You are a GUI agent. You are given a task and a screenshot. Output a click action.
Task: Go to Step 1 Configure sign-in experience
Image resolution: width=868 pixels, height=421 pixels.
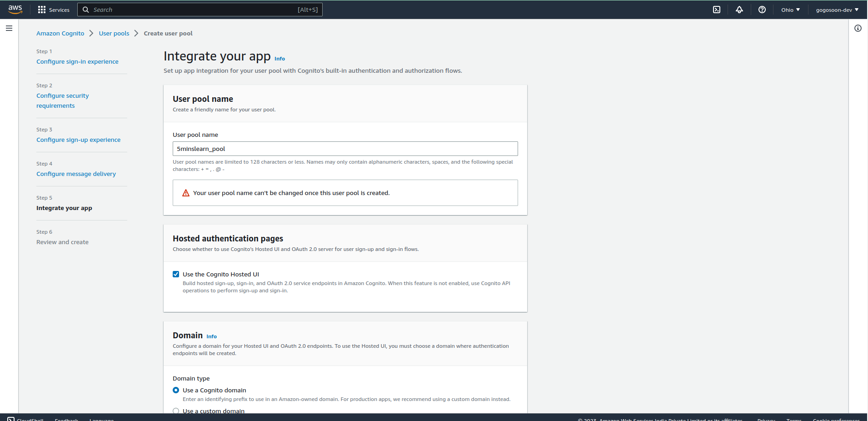click(x=77, y=61)
